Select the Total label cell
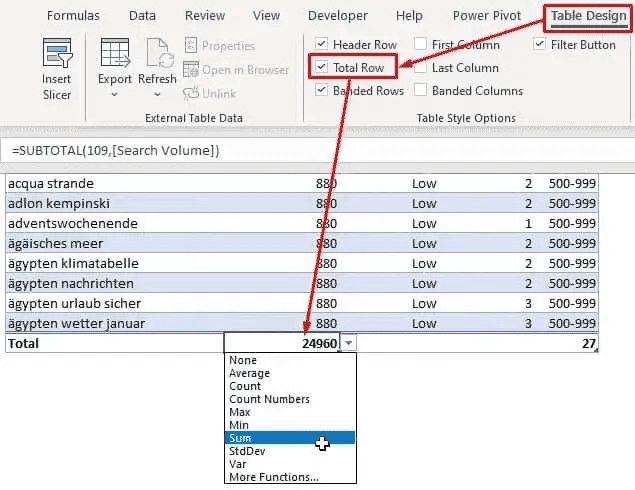Image resolution: width=635 pixels, height=490 pixels. point(115,343)
